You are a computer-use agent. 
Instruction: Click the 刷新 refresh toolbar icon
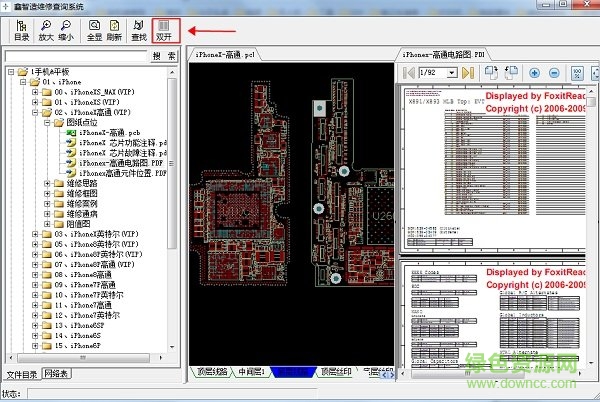pos(116,29)
